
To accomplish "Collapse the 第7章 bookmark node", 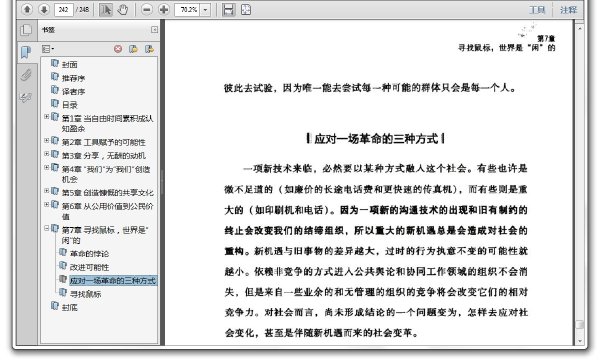I will pos(46,228).
